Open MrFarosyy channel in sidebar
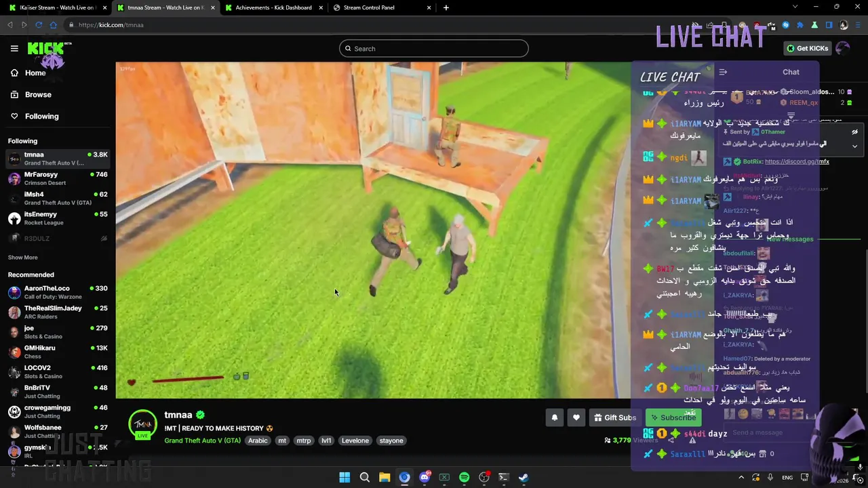 (58, 179)
